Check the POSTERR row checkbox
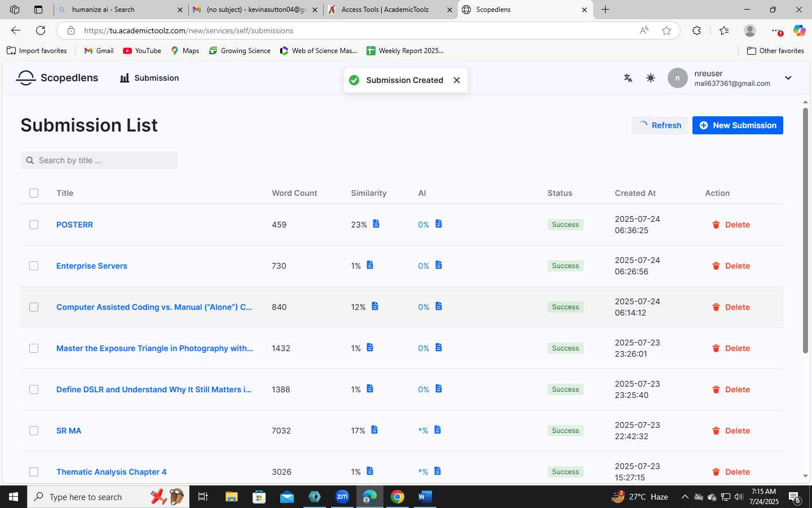Viewport: 812px width, 508px height. 34,225
